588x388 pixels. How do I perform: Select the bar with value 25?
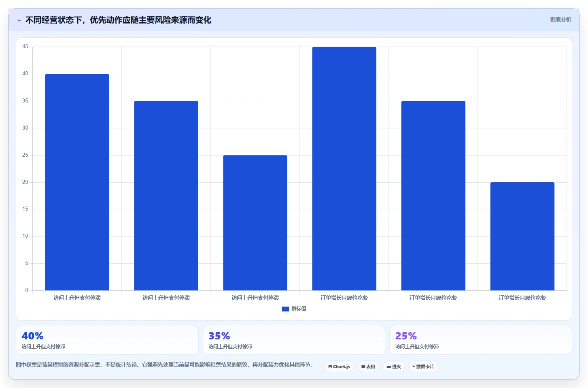click(x=255, y=223)
